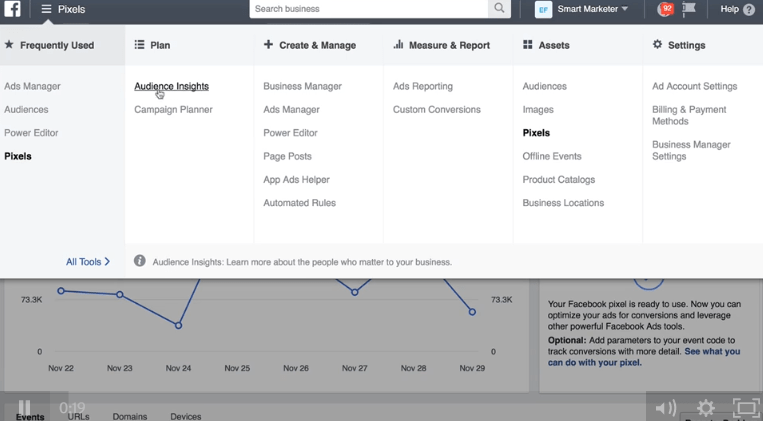Screen dimensions: 763x421
Task: Click the bar chart icon beside Measure & Report
Action: point(399,44)
